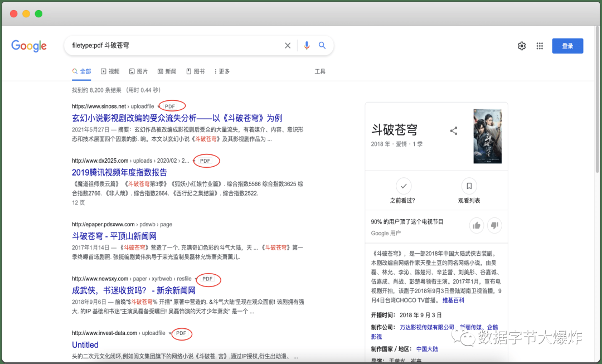Click the http://www.invest-data.com URL text
The height and width of the screenshot is (364, 602).
pos(104,333)
